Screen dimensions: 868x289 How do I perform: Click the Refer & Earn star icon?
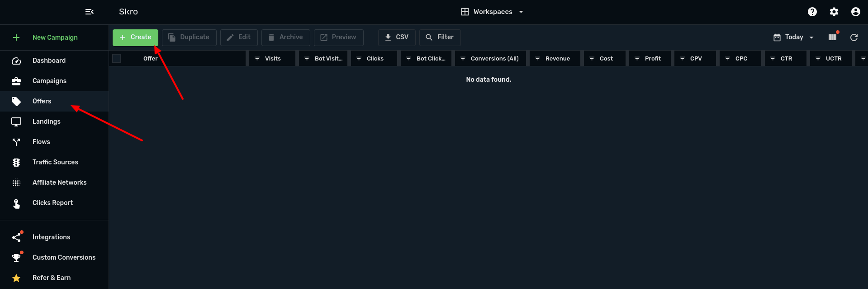coord(16,278)
